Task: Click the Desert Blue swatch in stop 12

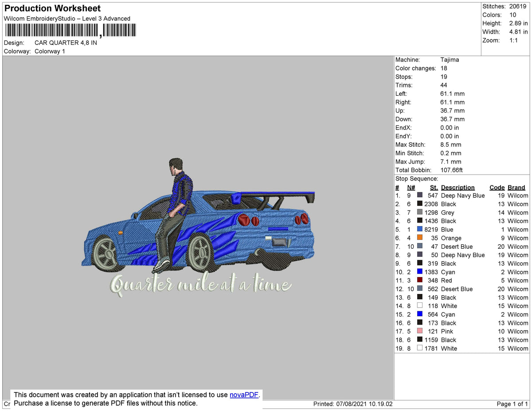Action: [x=420, y=289]
